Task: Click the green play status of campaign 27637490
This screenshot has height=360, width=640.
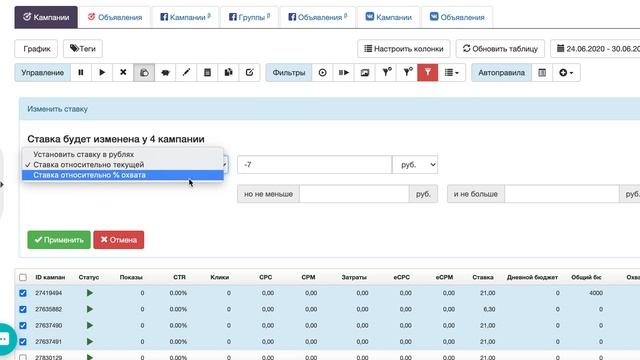Action: (90, 325)
